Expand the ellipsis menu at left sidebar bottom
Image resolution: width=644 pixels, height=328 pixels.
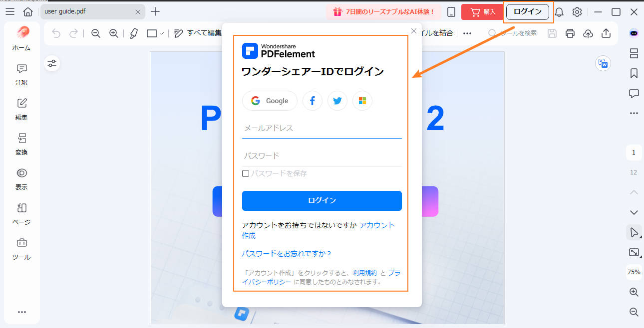point(21,312)
